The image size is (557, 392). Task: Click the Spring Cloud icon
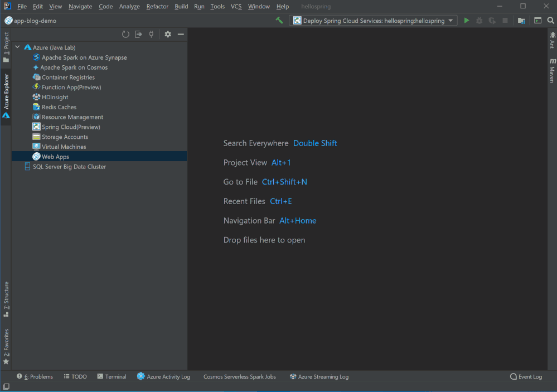point(36,127)
